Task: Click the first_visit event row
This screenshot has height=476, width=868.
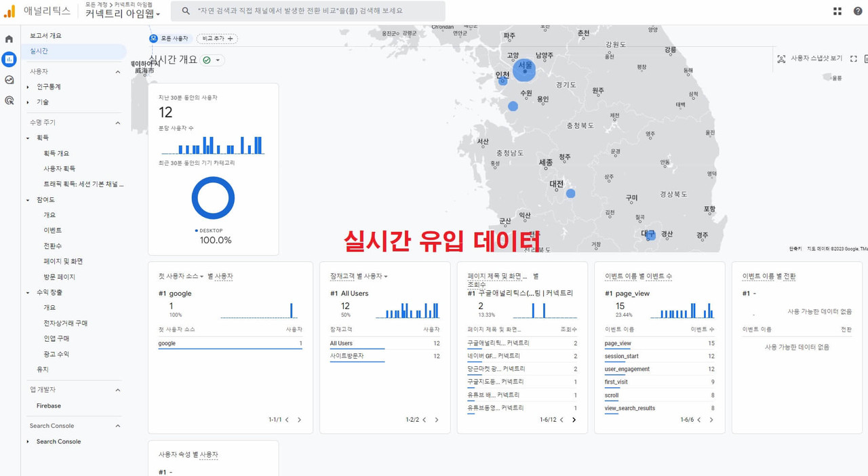Action: tap(659, 382)
